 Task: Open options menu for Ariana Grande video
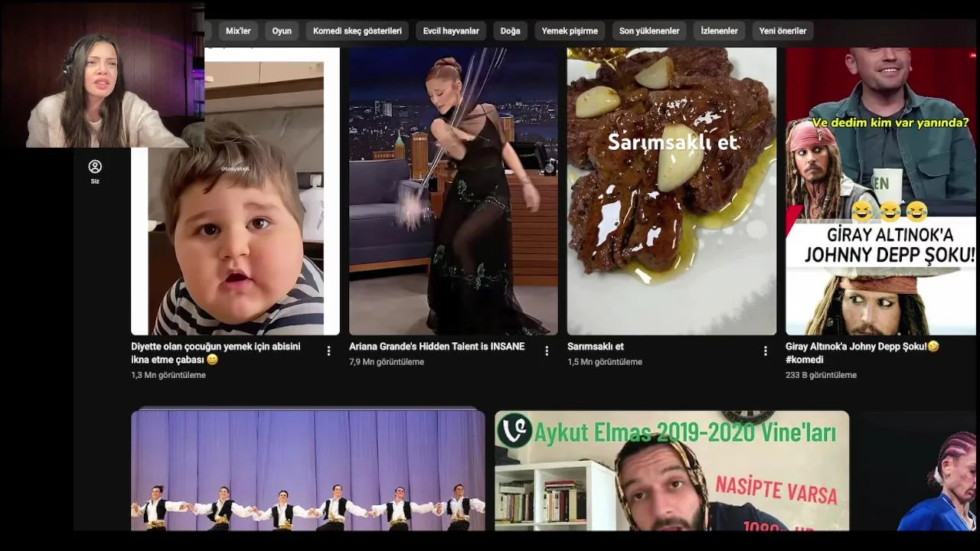547,350
